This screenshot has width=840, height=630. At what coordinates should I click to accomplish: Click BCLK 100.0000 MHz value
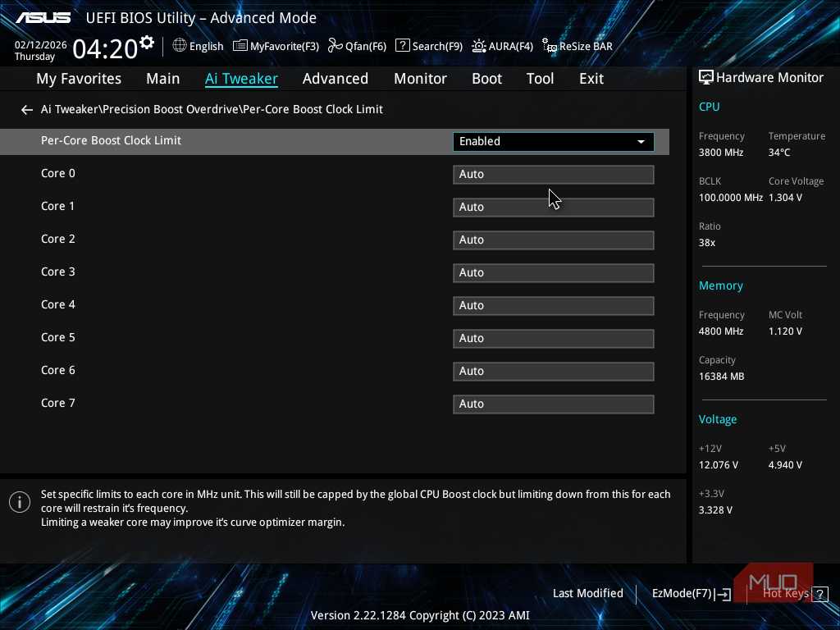[731, 198]
